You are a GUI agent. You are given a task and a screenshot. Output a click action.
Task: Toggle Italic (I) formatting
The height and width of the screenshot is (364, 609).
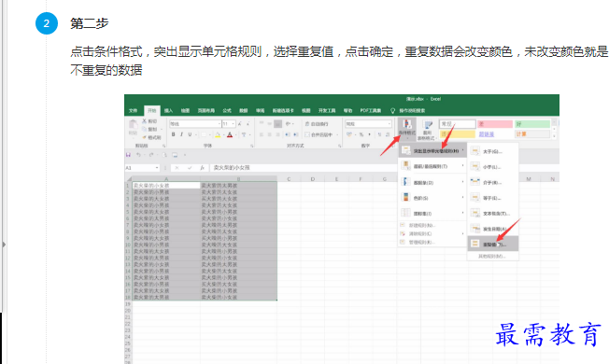coord(181,134)
